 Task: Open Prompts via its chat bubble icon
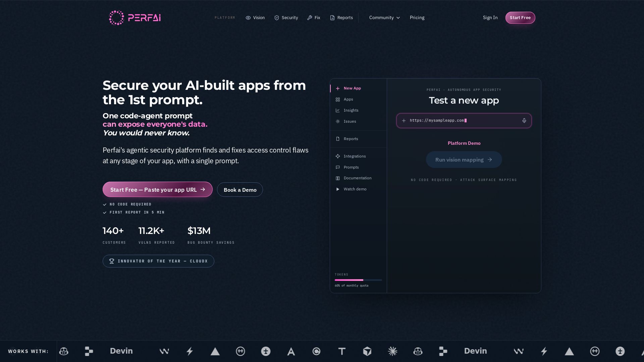[338, 168]
